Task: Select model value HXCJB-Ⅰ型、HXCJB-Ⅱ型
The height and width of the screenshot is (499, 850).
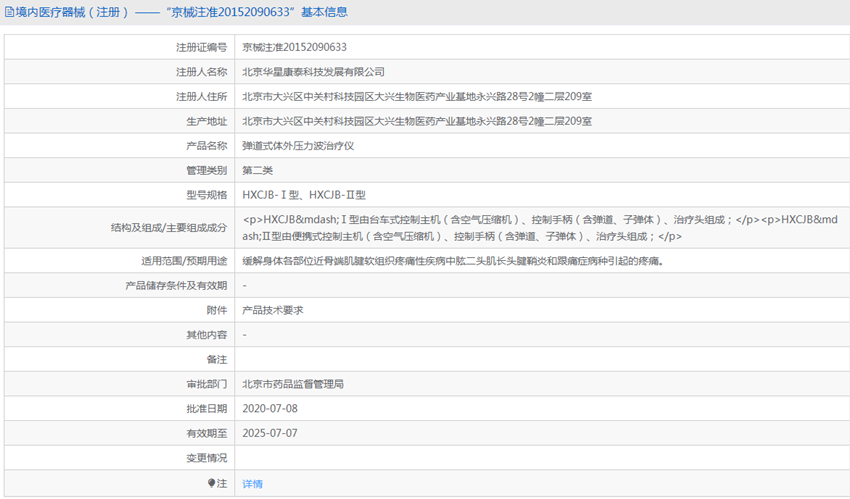Action: [304, 195]
